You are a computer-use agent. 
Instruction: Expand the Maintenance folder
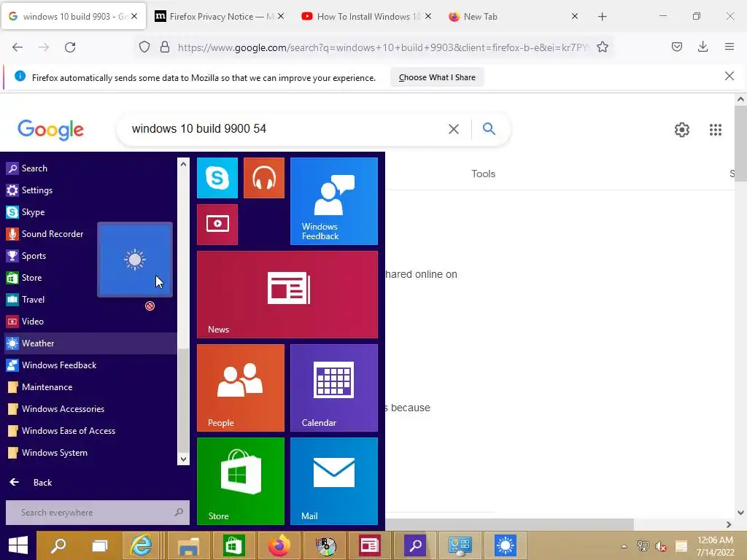click(x=90, y=387)
